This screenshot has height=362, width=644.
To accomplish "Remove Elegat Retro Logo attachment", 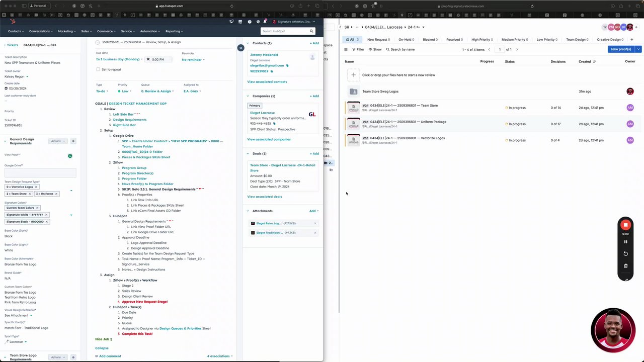I will 315,223.
